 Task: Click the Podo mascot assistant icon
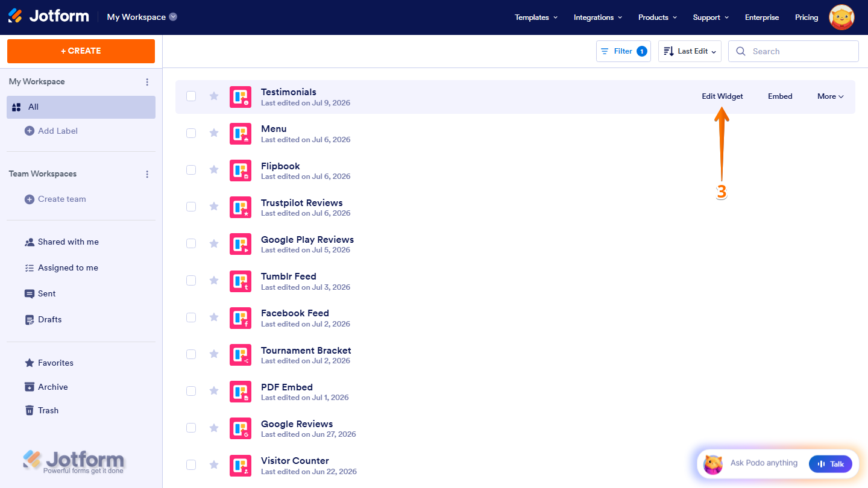(713, 464)
